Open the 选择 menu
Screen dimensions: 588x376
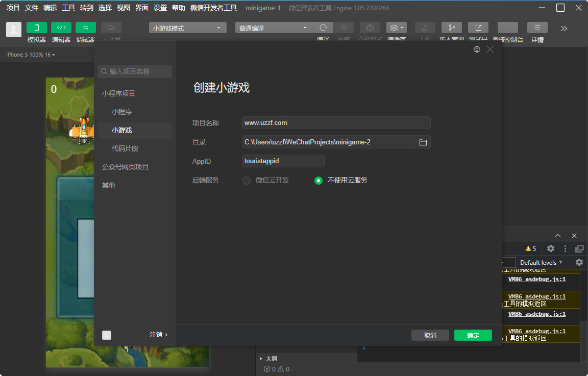point(105,8)
